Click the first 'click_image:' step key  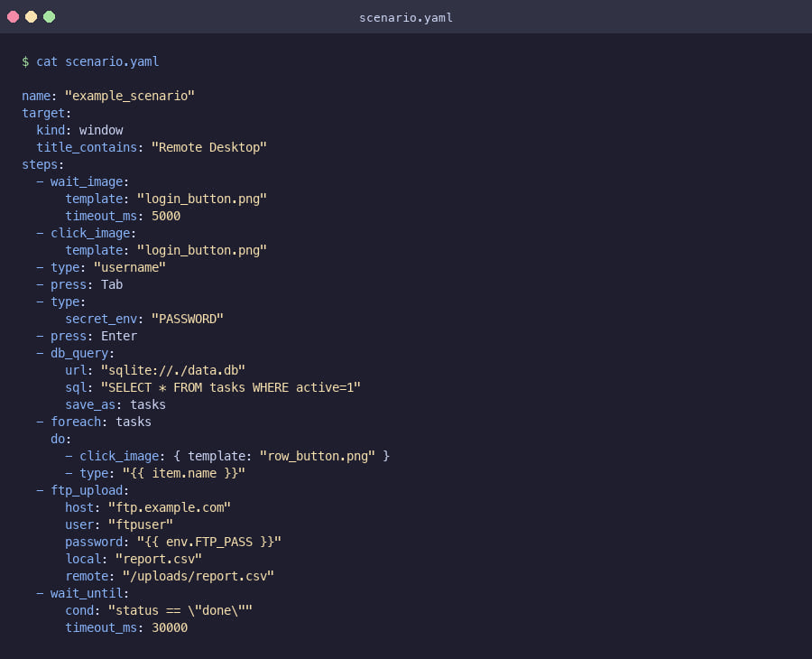tap(93, 233)
